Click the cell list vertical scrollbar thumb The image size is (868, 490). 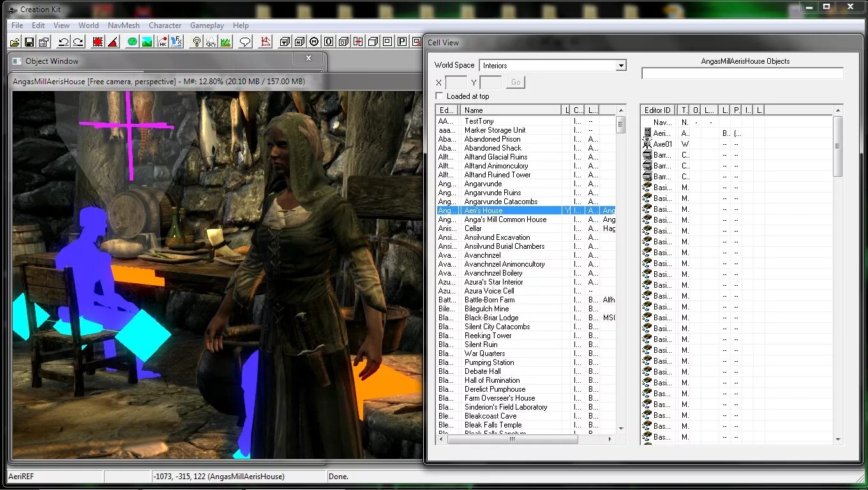point(620,125)
